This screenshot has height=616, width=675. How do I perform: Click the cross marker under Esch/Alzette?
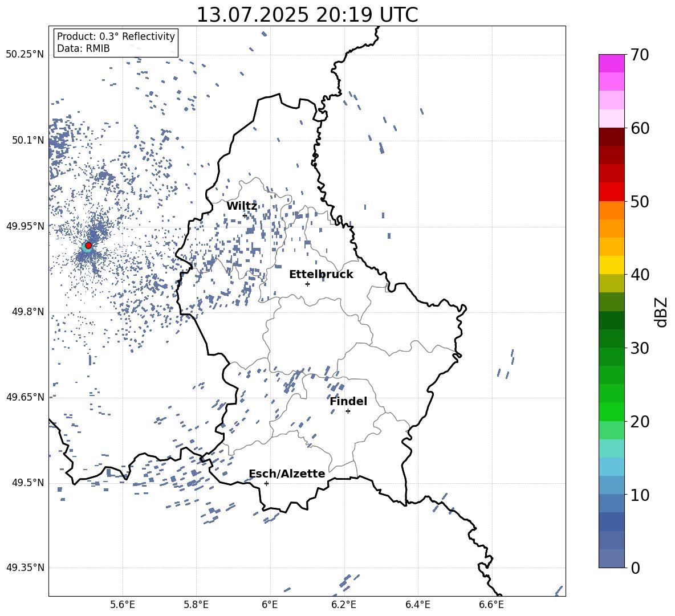(266, 483)
